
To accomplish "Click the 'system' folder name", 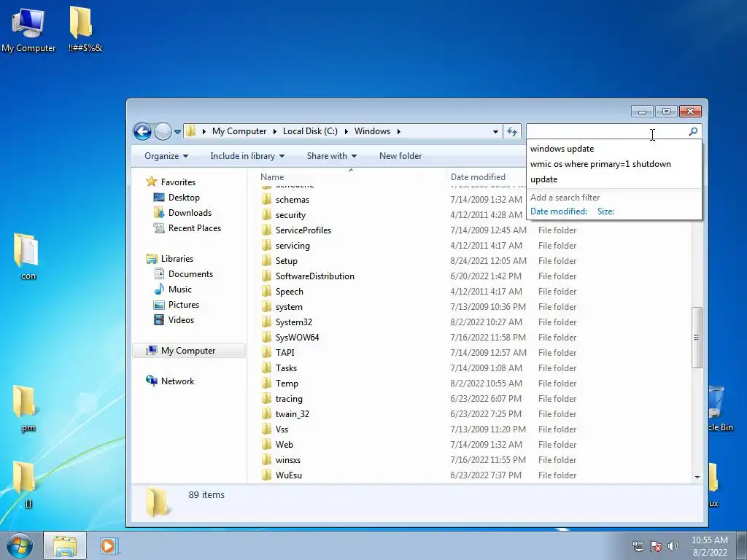I will coord(289,307).
